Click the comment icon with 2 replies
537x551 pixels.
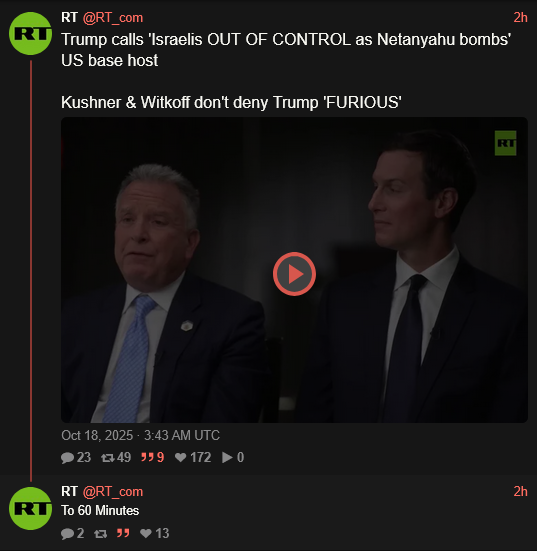[x=67, y=534]
